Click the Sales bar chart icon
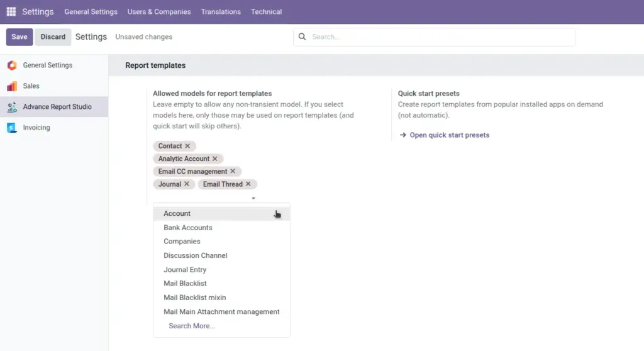The width and height of the screenshot is (644, 351). (12, 86)
